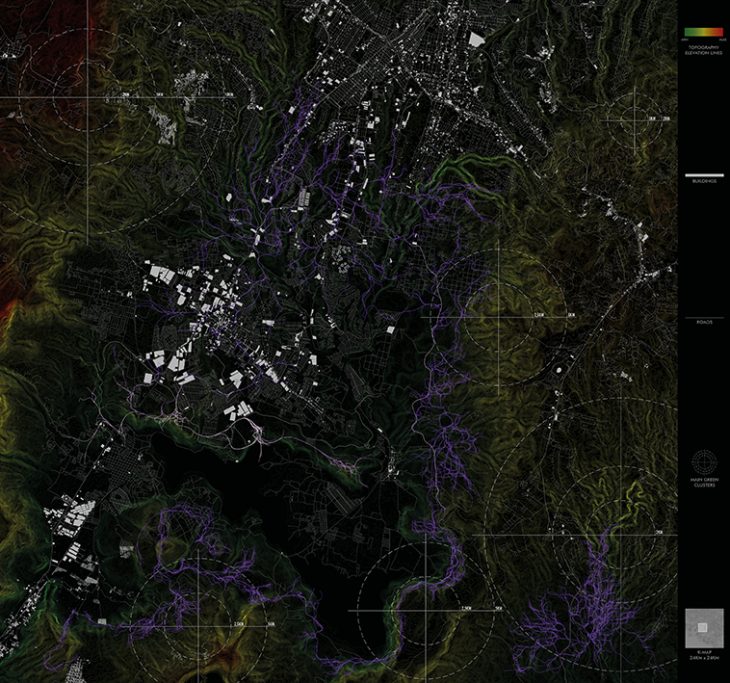Click the K-Map 24KM x 24KM caption

(703, 656)
